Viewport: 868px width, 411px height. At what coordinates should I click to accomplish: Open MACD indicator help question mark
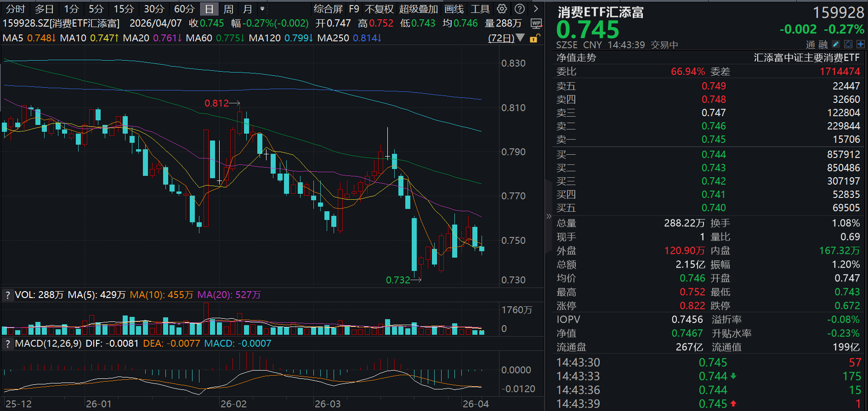7,343
